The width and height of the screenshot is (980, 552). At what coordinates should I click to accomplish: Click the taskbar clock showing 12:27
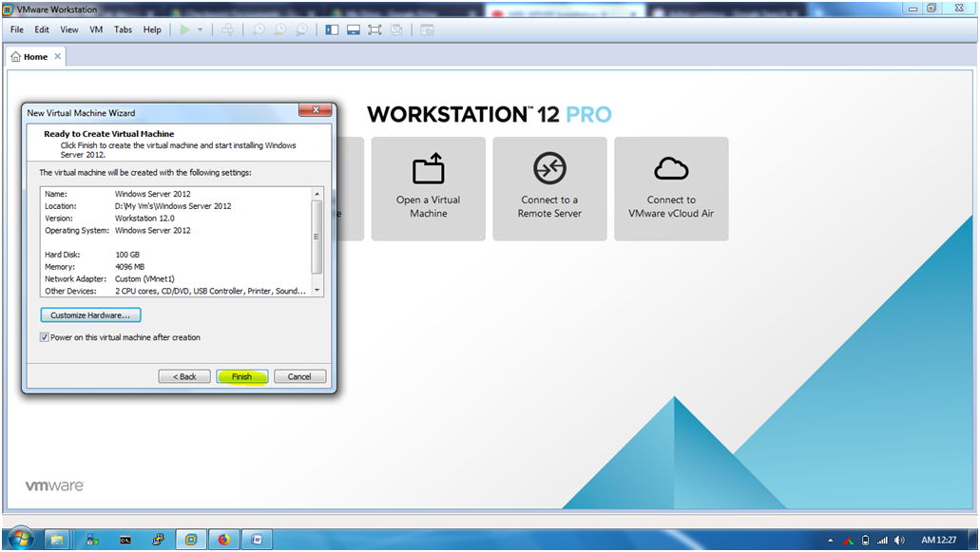938,541
